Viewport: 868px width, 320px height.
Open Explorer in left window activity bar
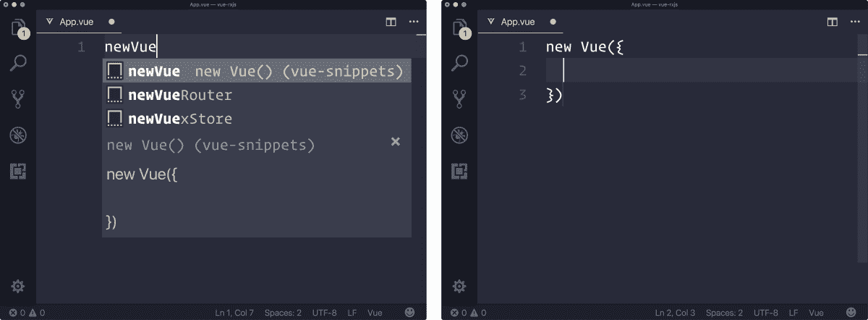click(17, 29)
